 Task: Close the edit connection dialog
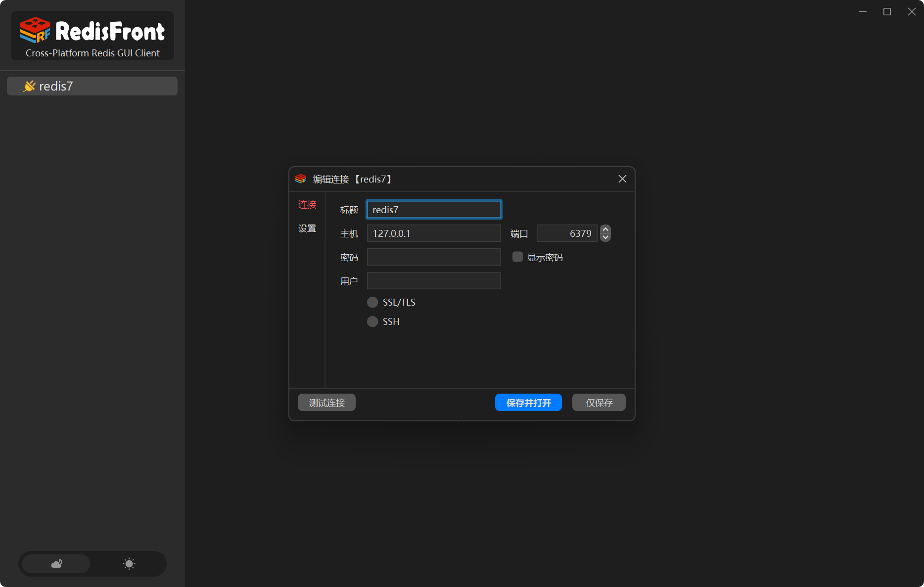click(x=622, y=179)
